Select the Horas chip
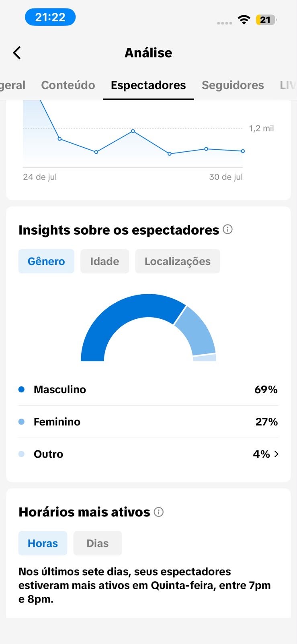This screenshot has height=644, width=297. pos(43,543)
